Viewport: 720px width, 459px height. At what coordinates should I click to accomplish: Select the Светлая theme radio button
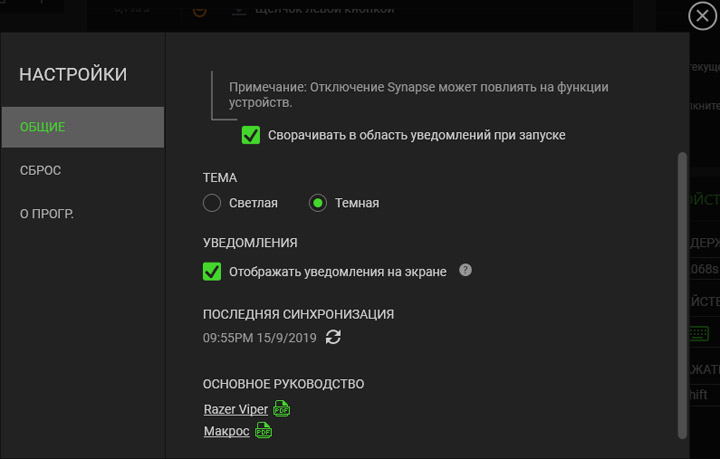pos(212,203)
